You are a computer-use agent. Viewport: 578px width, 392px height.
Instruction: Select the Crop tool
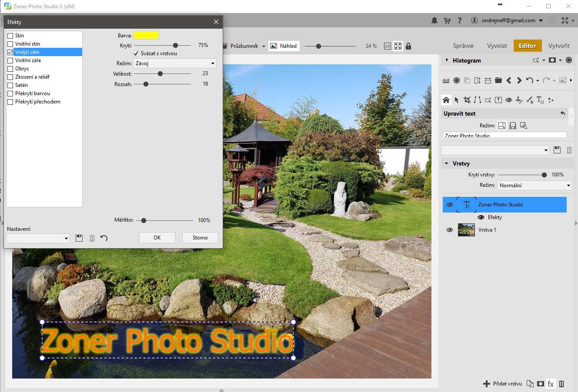(467, 100)
